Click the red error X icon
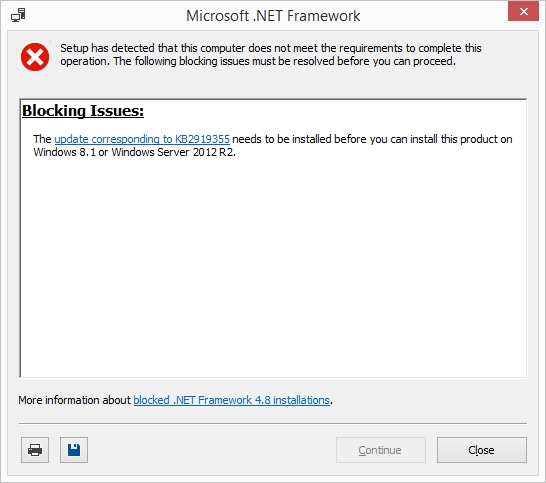 pos(35,57)
